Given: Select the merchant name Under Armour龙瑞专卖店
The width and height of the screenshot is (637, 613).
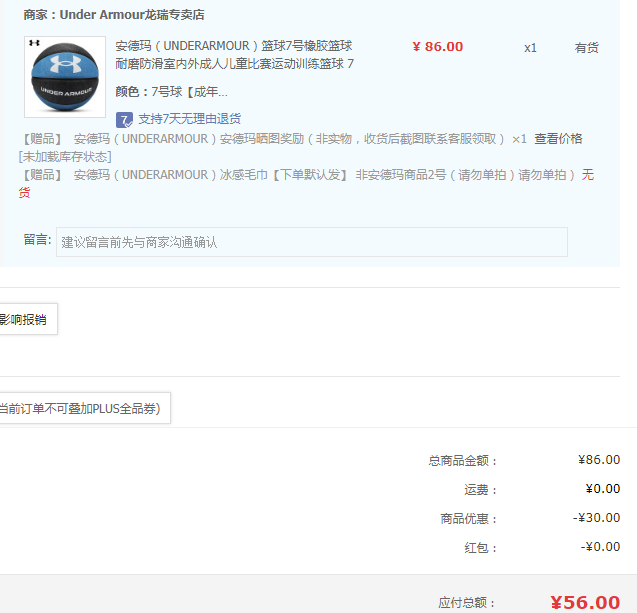Looking at the screenshot, I should click(x=132, y=15).
